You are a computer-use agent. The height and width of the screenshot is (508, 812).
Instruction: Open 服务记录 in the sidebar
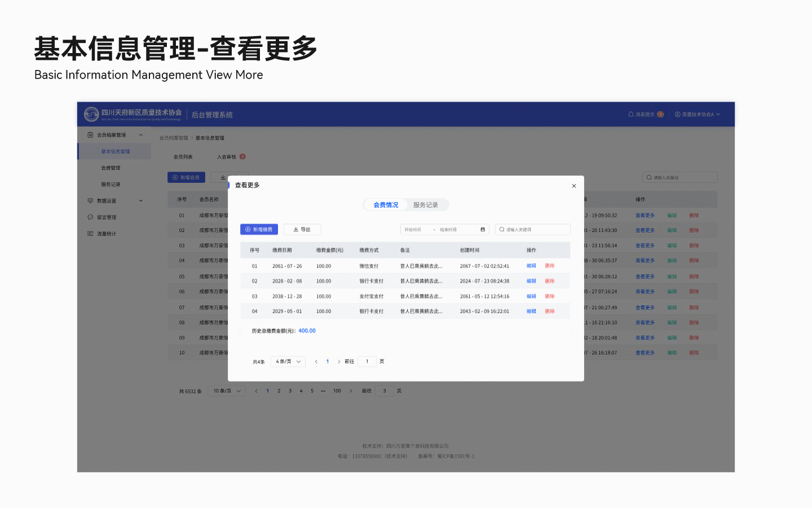pyautogui.click(x=111, y=185)
